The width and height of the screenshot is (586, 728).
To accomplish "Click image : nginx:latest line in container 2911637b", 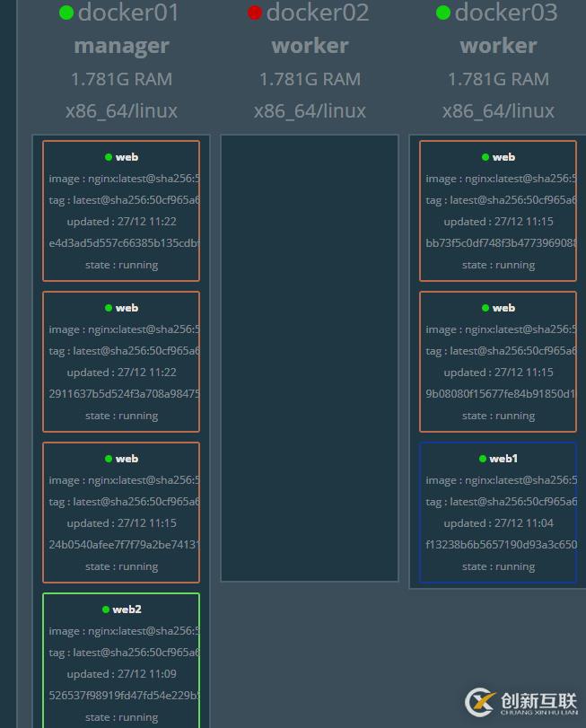I will coord(124,329).
